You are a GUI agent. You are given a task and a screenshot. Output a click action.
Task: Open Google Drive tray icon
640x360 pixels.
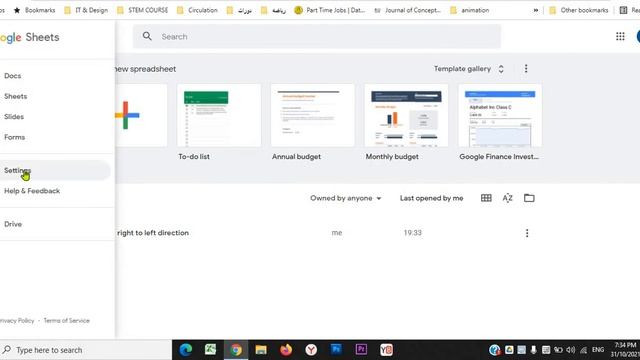pyautogui.click(x=509, y=350)
